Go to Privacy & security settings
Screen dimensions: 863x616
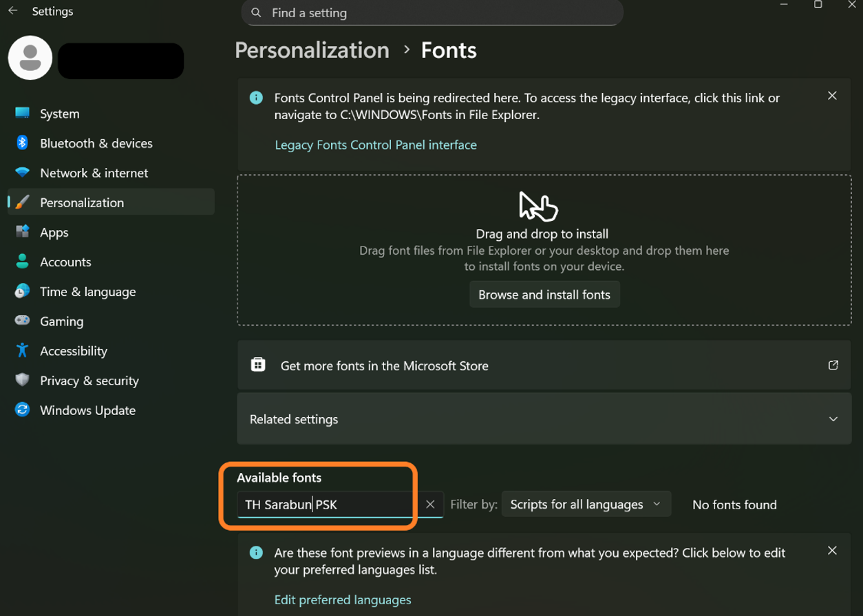pos(89,380)
